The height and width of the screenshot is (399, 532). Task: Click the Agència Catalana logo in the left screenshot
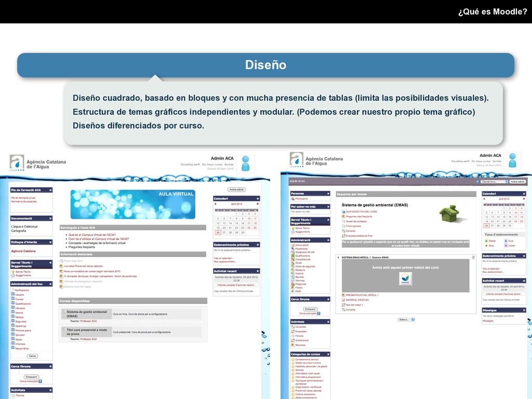(38, 163)
